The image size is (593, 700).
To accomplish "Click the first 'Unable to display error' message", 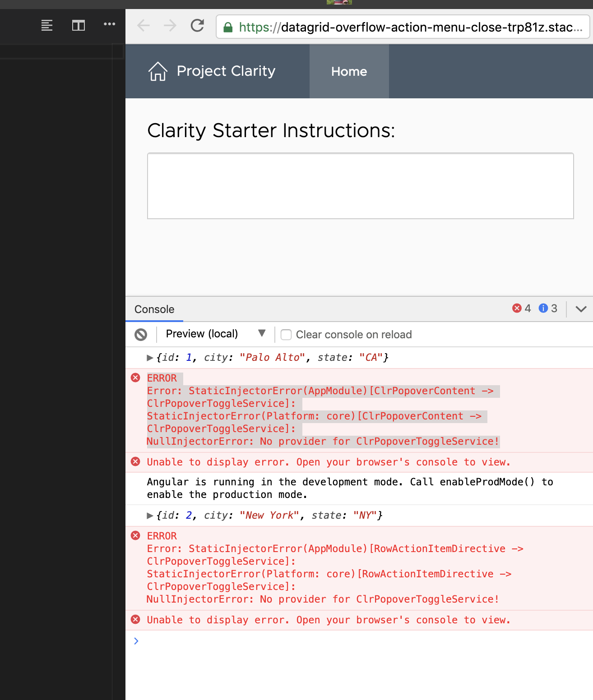I will [x=329, y=462].
